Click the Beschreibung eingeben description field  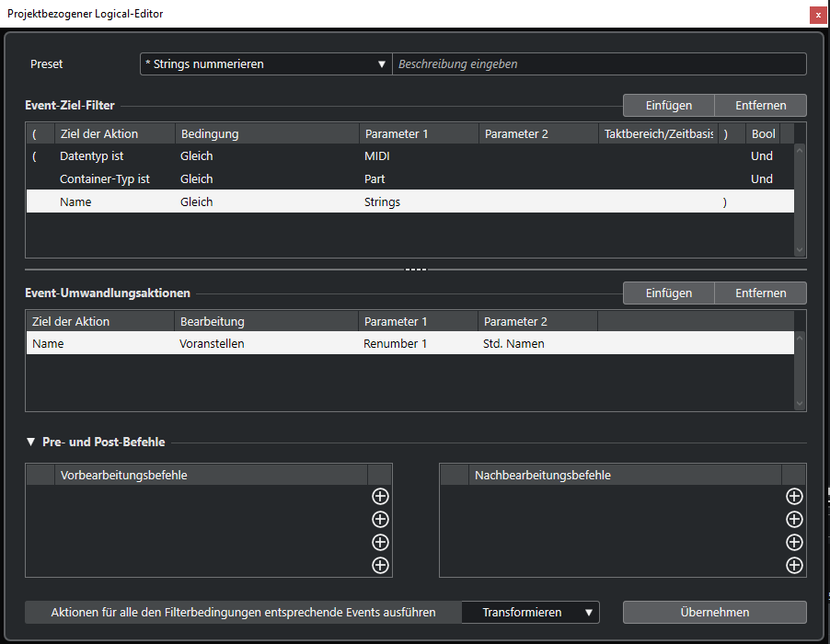click(x=598, y=64)
